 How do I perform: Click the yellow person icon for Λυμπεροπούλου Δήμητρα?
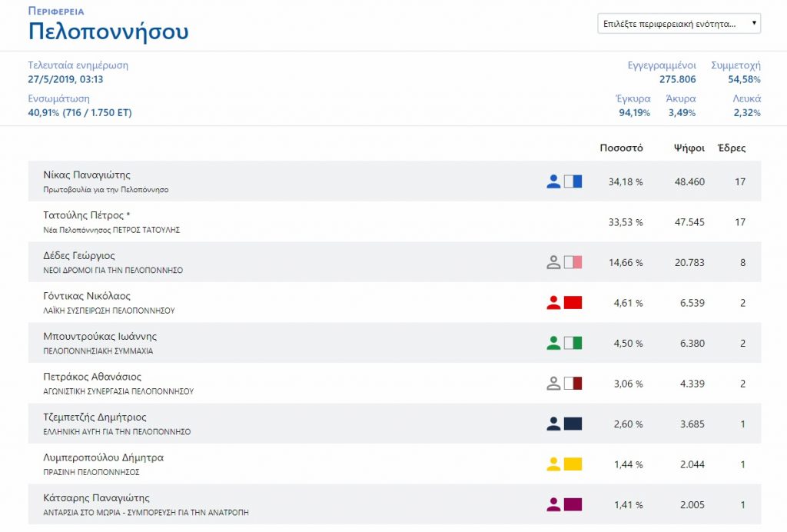553,464
